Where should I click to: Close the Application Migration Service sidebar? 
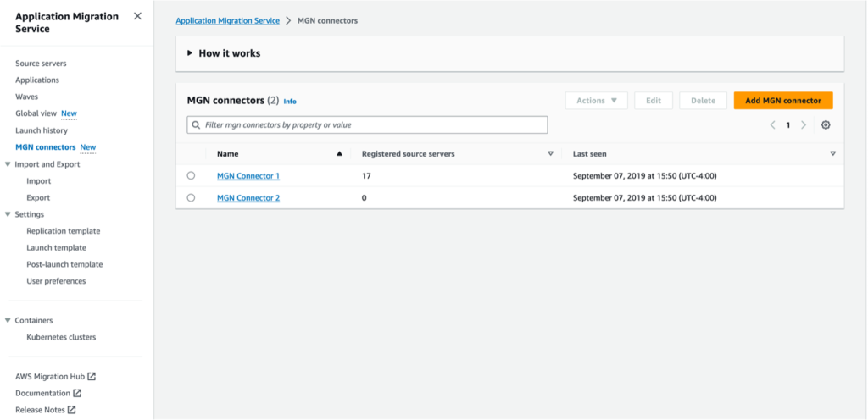tap(137, 17)
